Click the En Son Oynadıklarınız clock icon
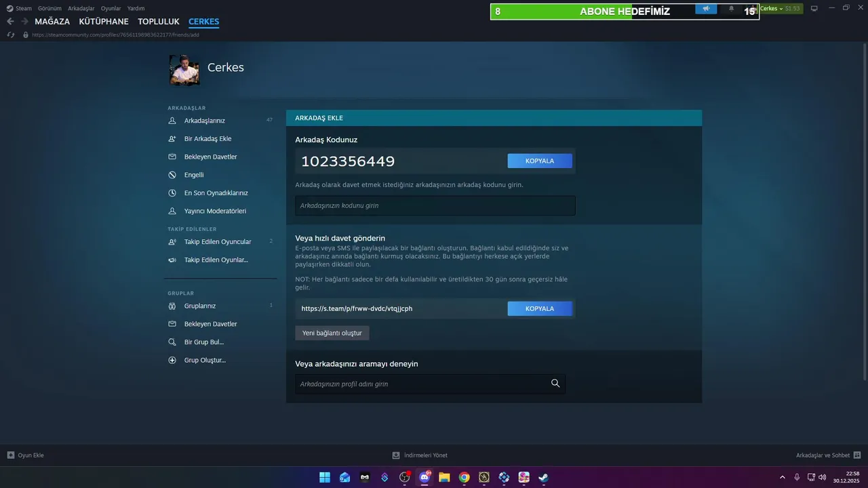 pos(172,193)
